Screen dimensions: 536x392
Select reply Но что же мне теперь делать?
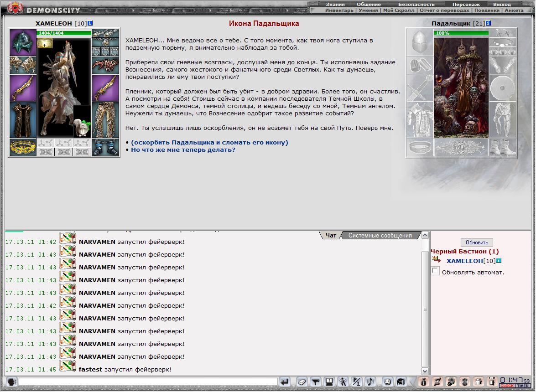click(x=183, y=150)
